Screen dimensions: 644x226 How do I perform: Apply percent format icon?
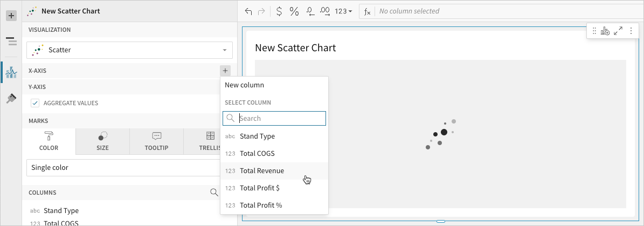(294, 11)
